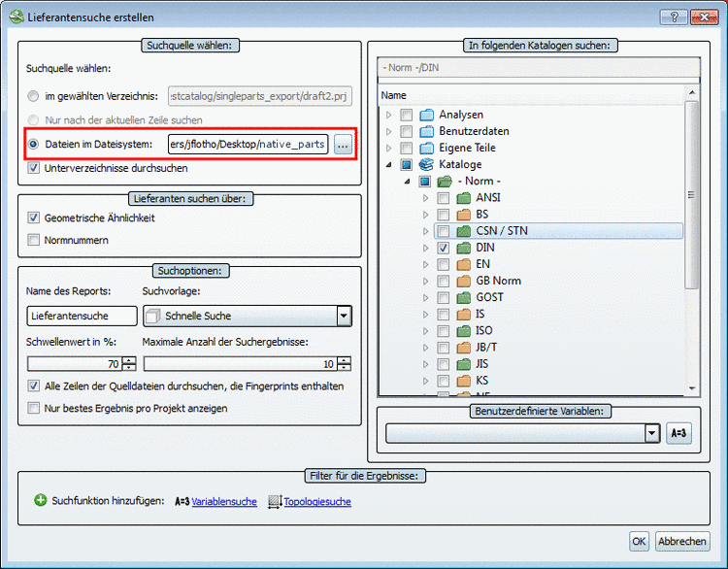Viewport: 728px width, 569px height.
Task: Enable the Normnummern checkbox
Action: click(x=33, y=240)
